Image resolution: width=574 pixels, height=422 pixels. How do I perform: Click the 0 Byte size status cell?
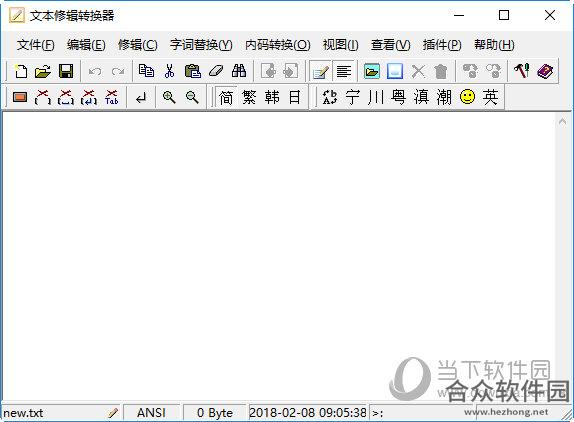coord(215,412)
